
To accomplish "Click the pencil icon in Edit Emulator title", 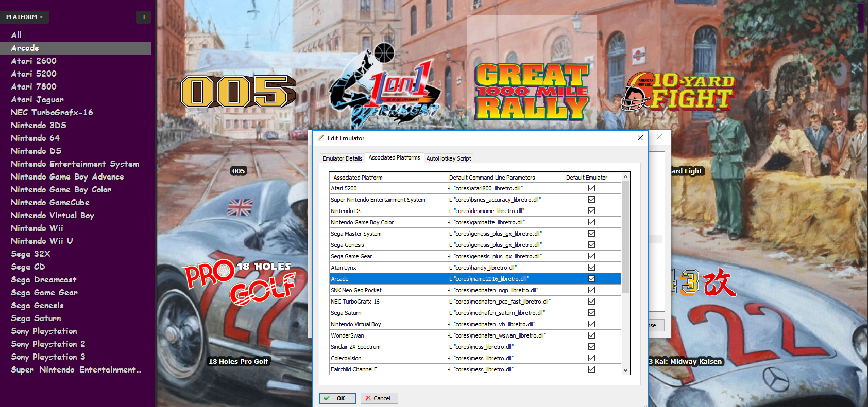I will click(x=321, y=138).
